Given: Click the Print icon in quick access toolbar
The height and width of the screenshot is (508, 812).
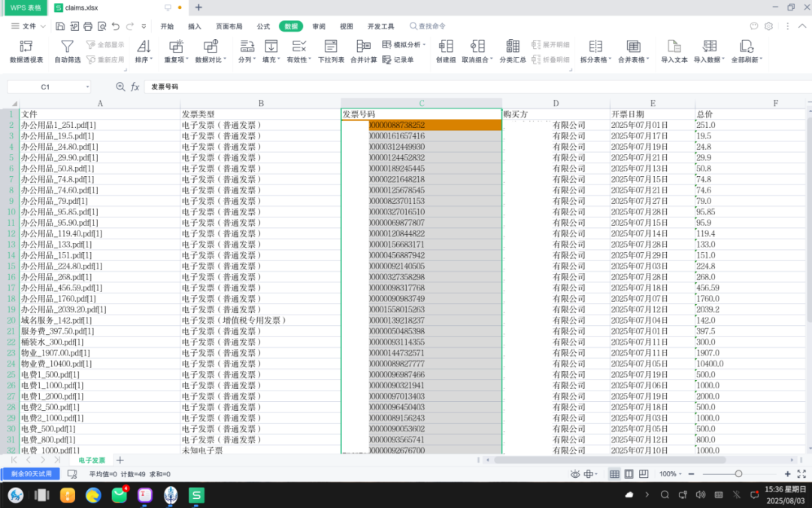Looking at the screenshot, I should pos(88,26).
